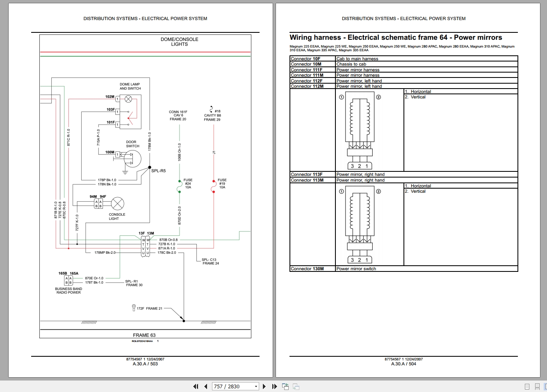Viewport: 547px width, 392px height.
Task: Click the Connector 10F table row
Action: [x=403, y=59]
